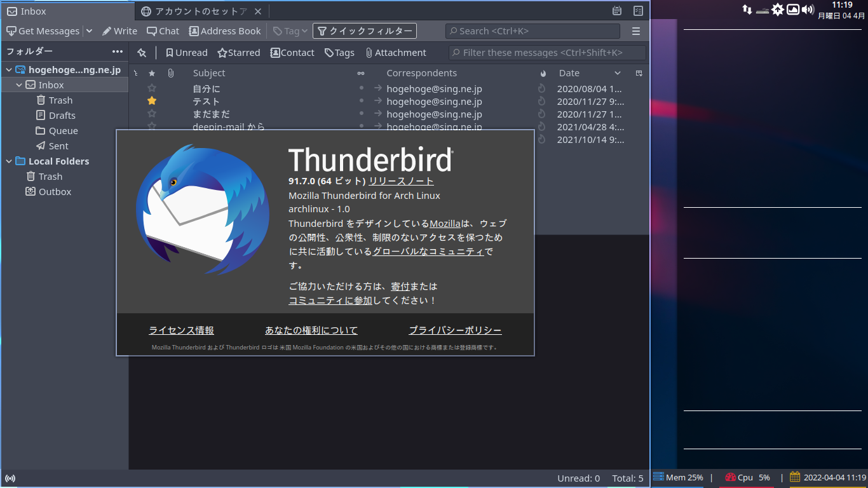The height and width of the screenshot is (488, 868).
Task: Toggle the Attachment quick filter
Action: pyautogui.click(x=395, y=53)
